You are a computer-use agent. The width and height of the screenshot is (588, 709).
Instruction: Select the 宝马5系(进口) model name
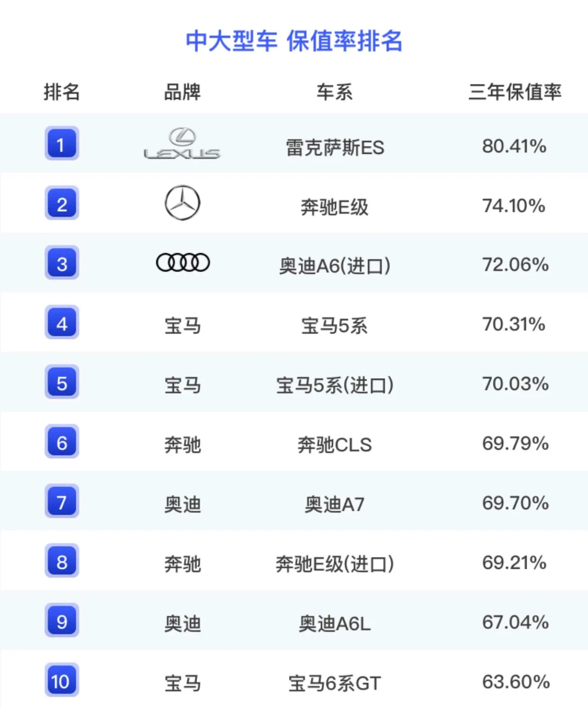click(335, 386)
